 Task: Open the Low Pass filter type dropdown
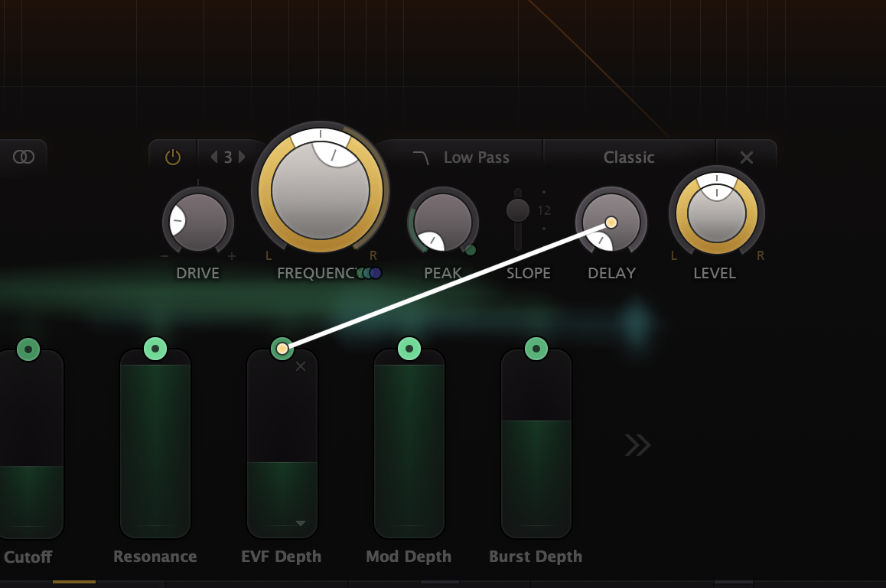pos(476,157)
